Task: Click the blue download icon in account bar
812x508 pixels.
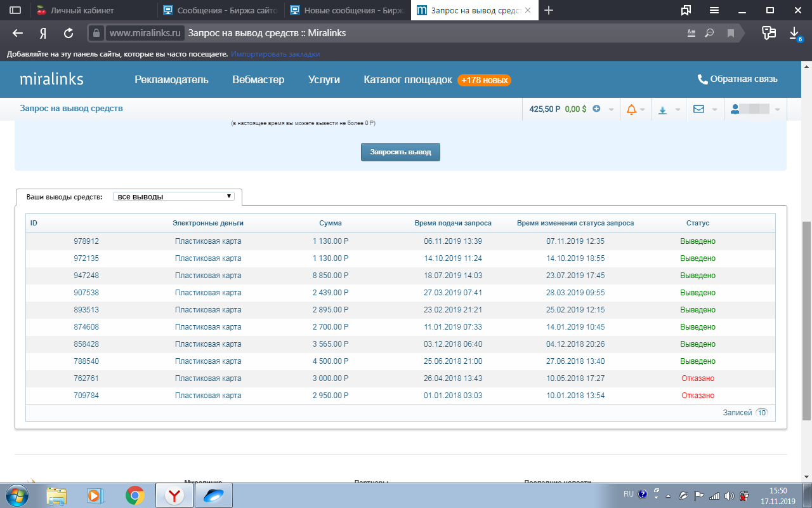Action: tap(662, 110)
